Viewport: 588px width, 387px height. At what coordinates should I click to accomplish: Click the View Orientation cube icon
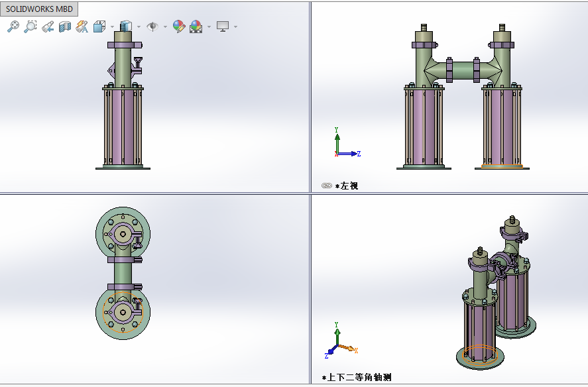pos(99,27)
